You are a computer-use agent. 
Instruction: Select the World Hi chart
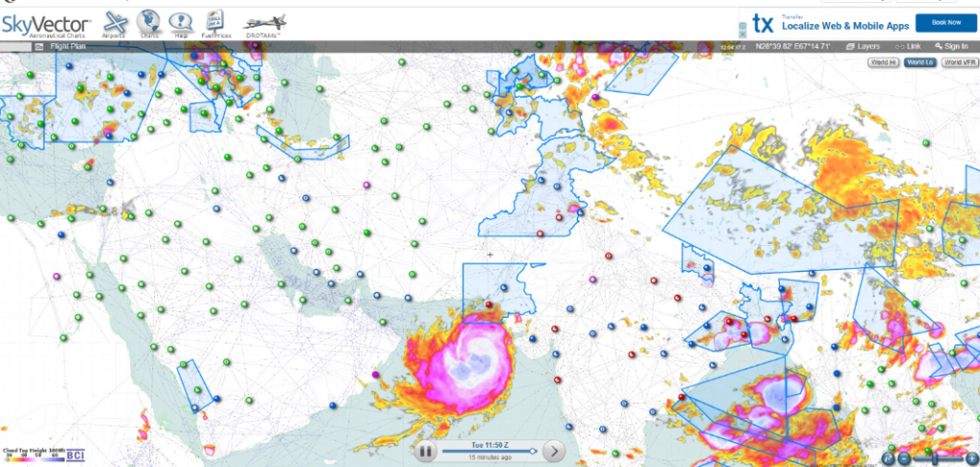pyautogui.click(x=882, y=62)
